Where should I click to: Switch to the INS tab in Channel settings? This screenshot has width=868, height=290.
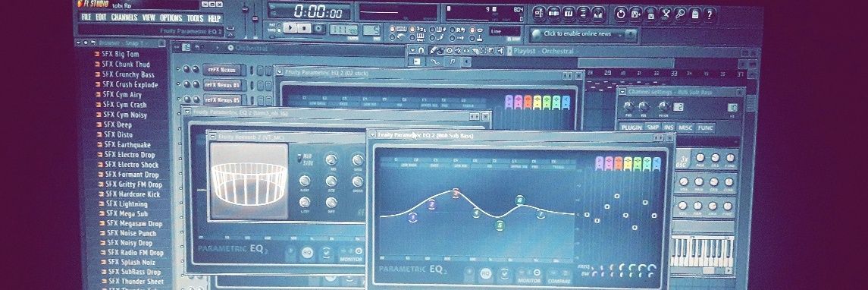pyautogui.click(x=669, y=128)
